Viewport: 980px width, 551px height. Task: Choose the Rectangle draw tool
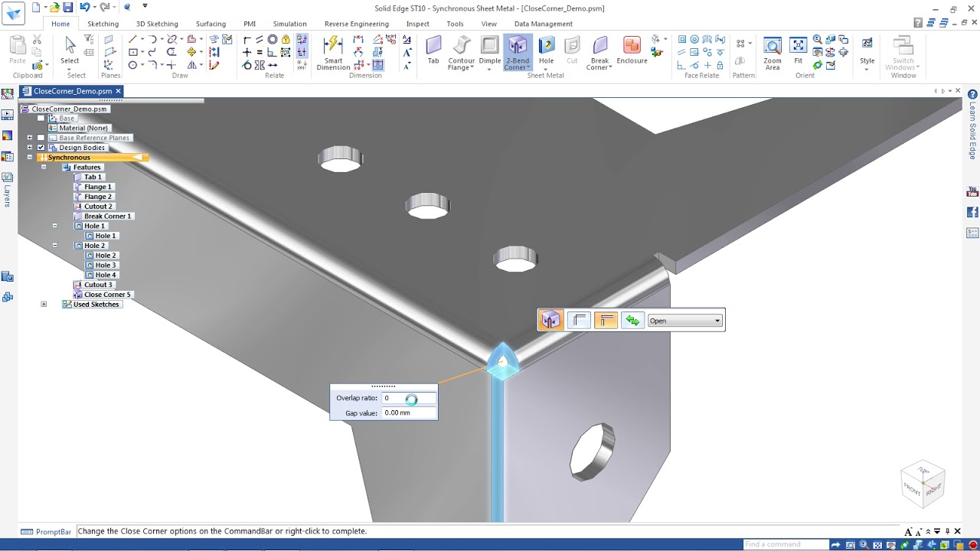click(x=132, y=52)
